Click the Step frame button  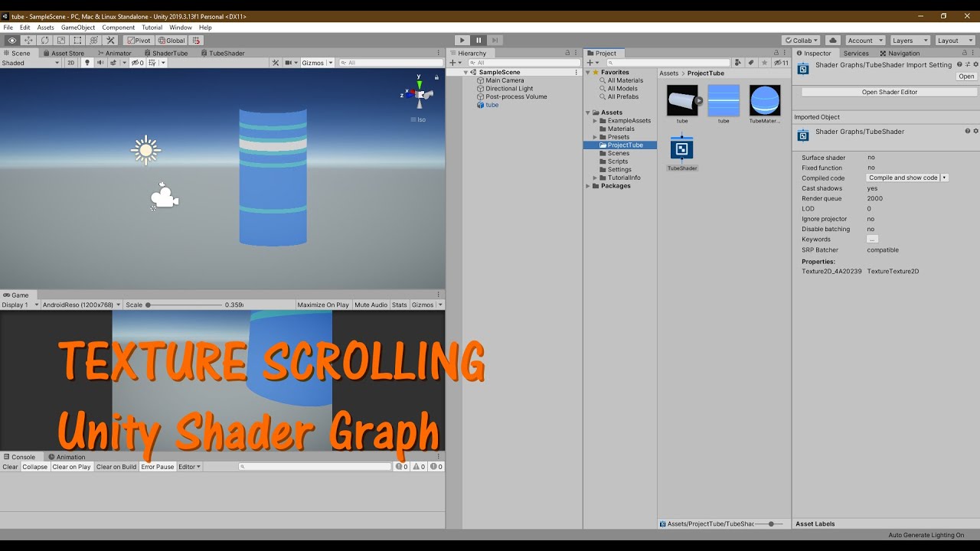[495, 41]
